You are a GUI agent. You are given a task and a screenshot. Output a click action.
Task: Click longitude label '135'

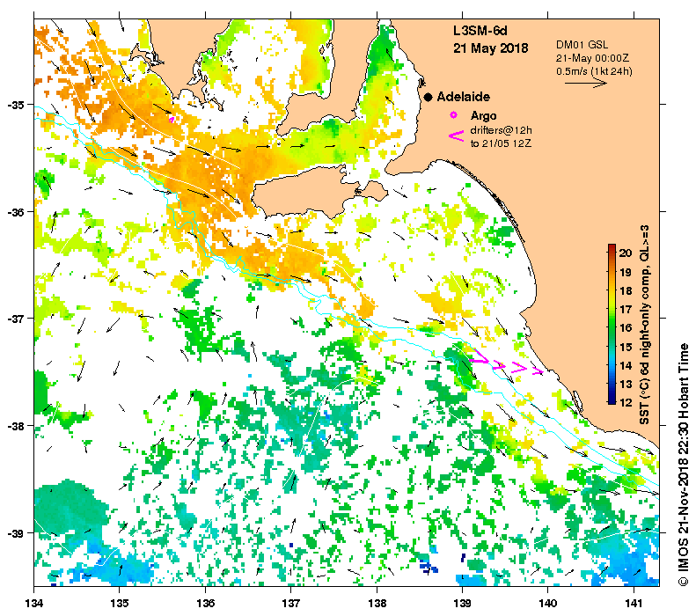coord(120,603)
